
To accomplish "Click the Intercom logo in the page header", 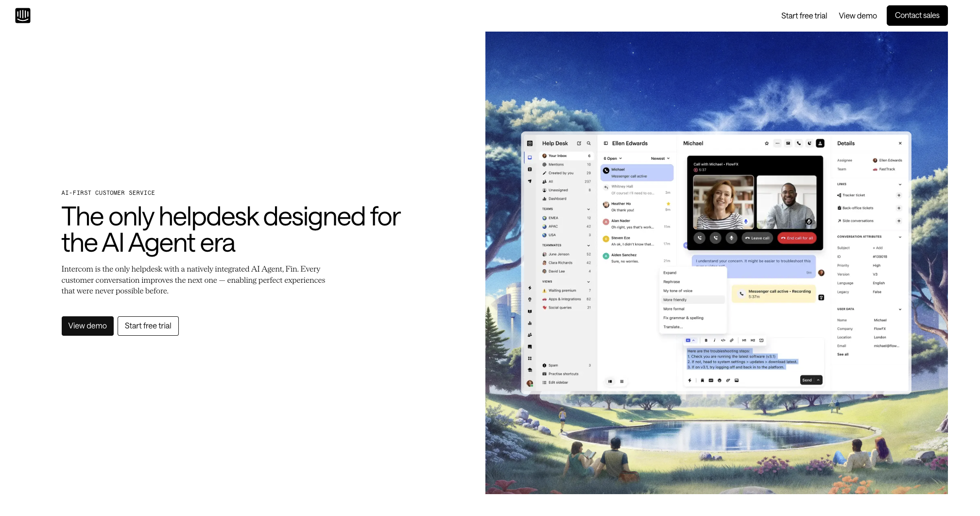I will click(x=23, y=16).
